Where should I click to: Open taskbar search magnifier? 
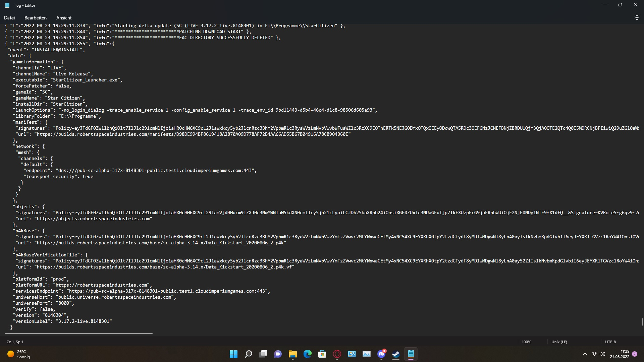point(248,354)
